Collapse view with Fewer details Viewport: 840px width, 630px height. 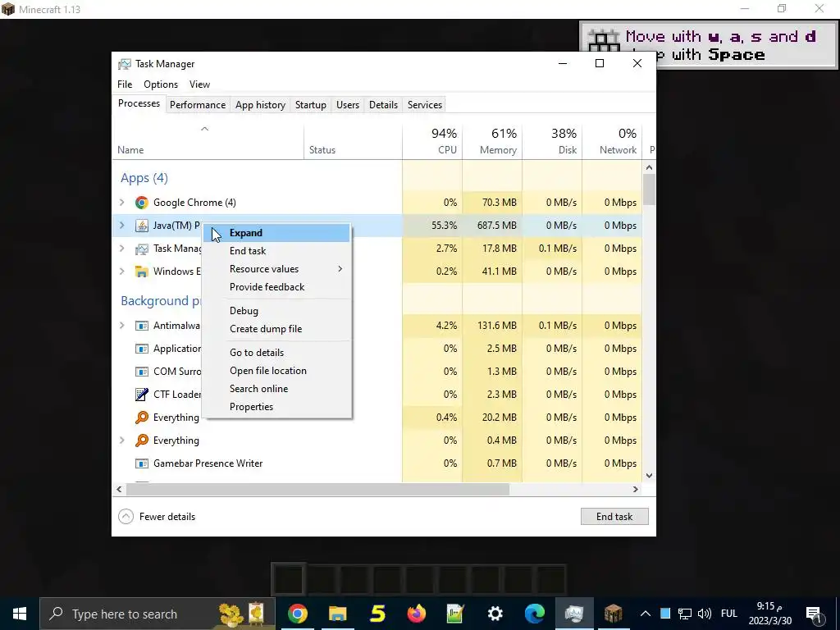157,517
